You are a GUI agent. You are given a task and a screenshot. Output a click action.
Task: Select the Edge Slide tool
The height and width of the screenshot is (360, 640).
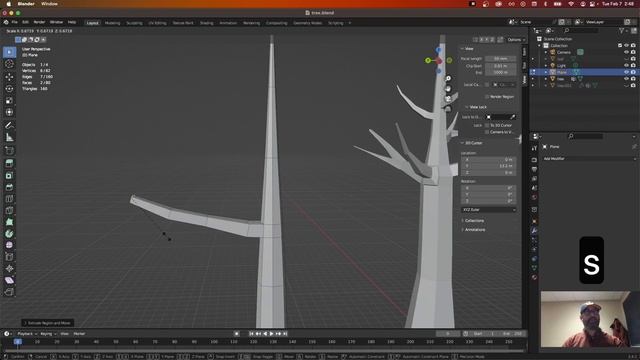9,257
